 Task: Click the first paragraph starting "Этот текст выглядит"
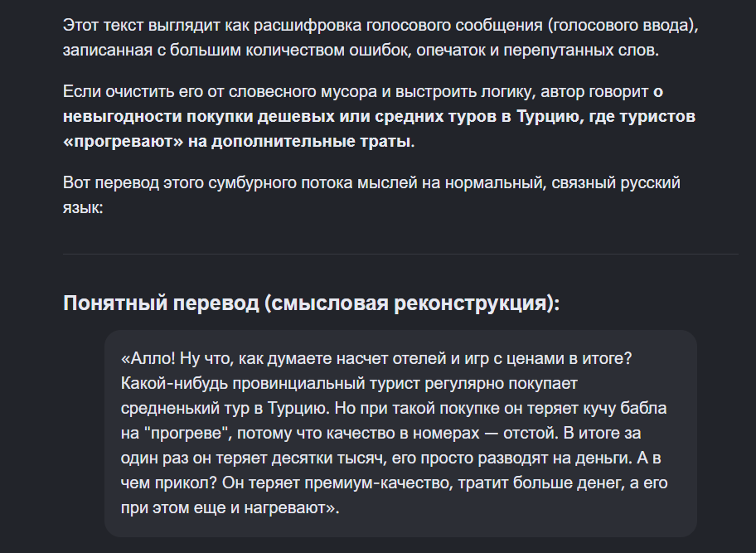pos(380,37)
